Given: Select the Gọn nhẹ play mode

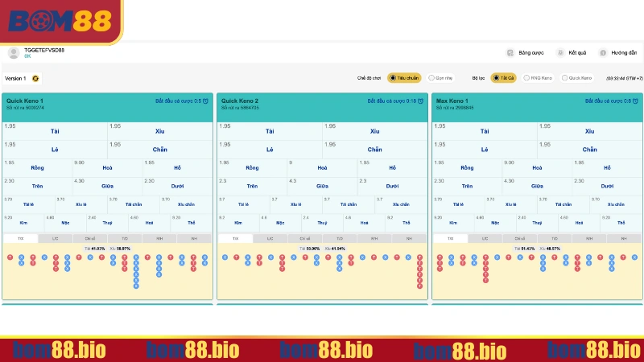Looking at the screenshot, I should pyautogui.click(x=440, y=78).
